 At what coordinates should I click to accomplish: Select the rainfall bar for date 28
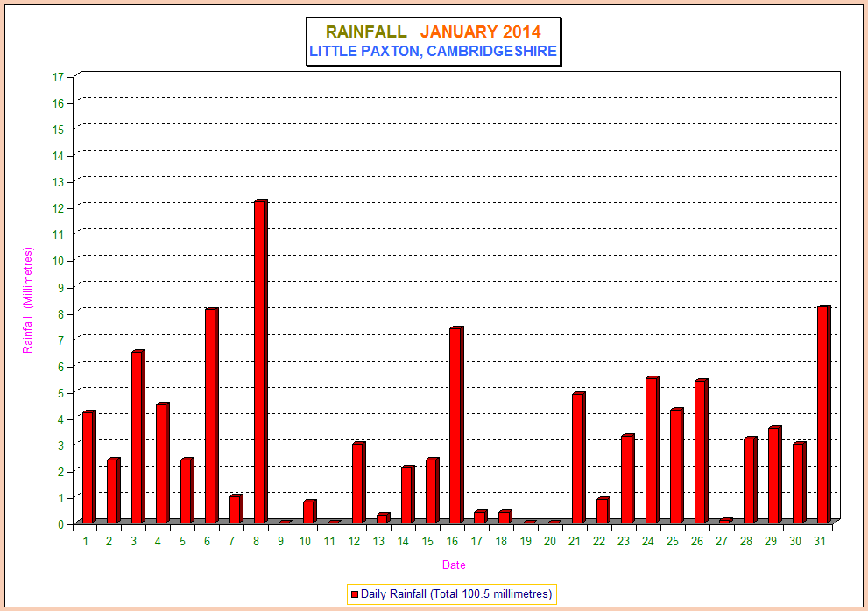click(x=750, y=480)
